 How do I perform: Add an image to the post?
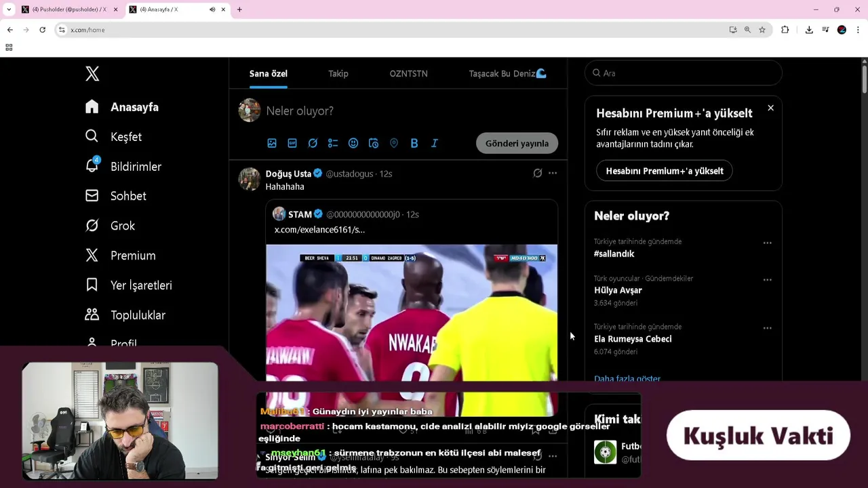point(272,143)
